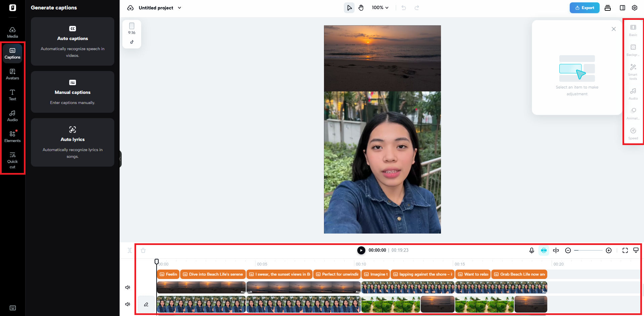Select the Avatars tool
This screenshot has width=644, height=316.
click(12, 74)
